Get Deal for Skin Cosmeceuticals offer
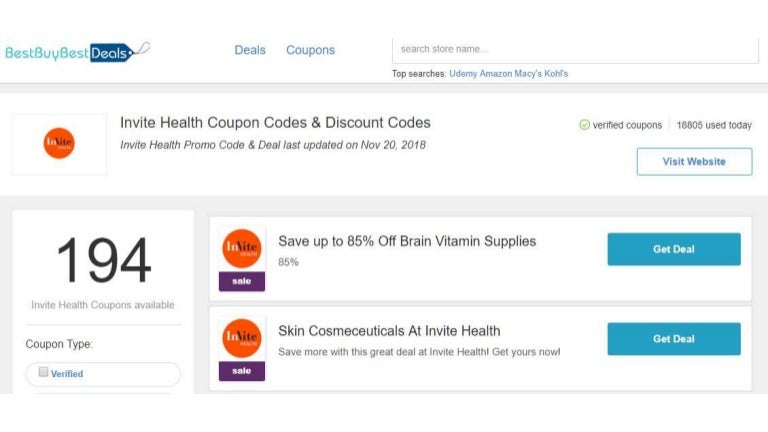The height and width of the screenshot is (432, 768). (673, 339)
